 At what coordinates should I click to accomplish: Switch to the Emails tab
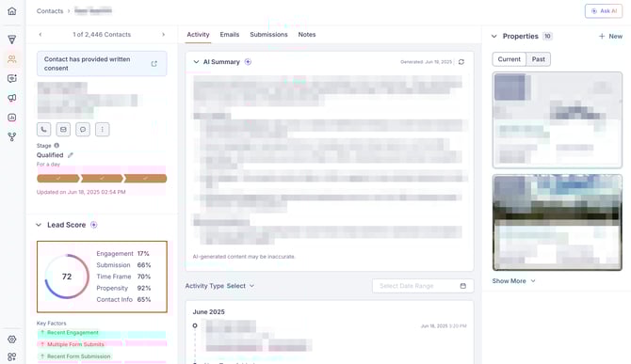230,35
